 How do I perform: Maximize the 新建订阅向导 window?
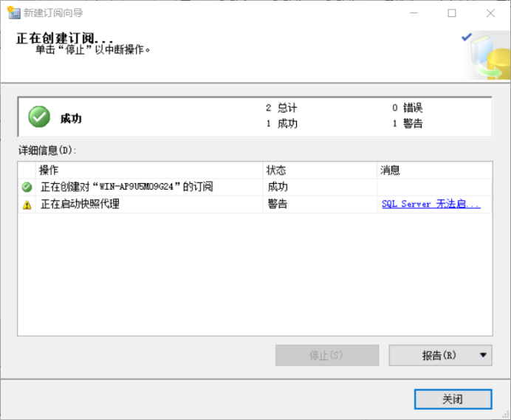coord(452,13)
